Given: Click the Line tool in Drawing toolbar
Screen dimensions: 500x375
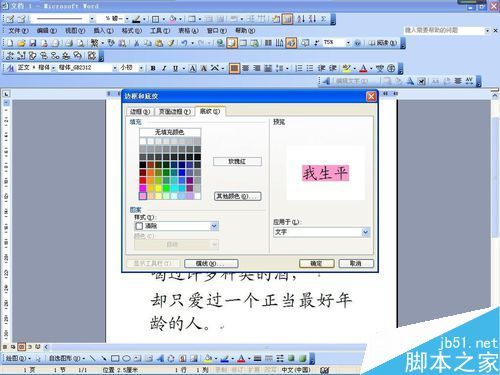Looking at the screenshot, I should tap(93, 359).
